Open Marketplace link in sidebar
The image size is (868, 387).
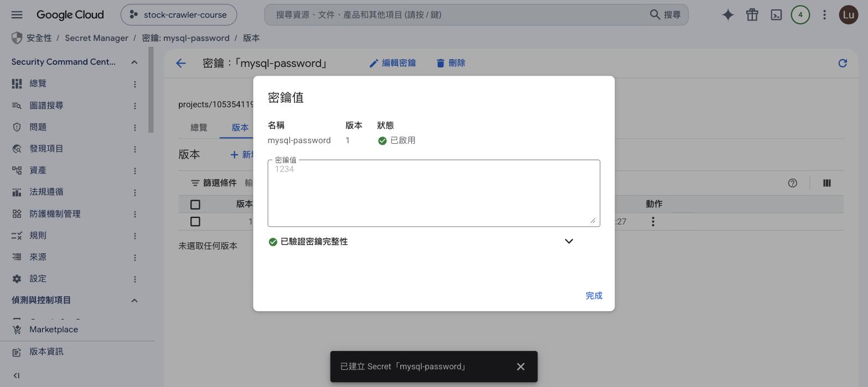click(x=54, y=330)
